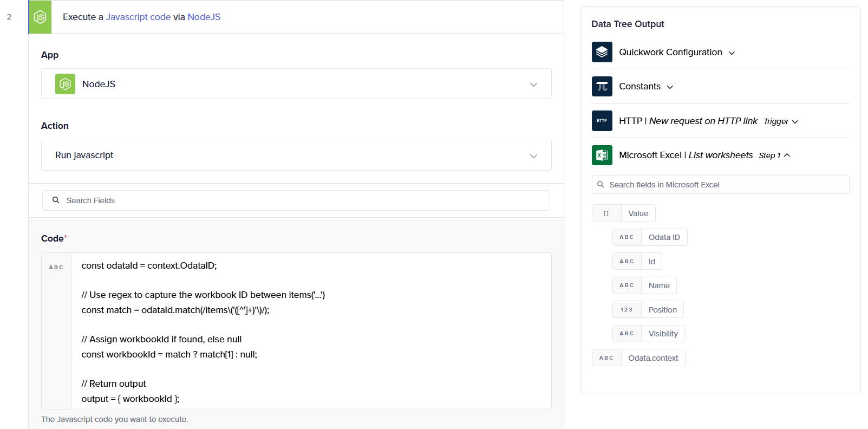
Task: Open the NodeJS link in step title
Action: click(x=204, y=17)
